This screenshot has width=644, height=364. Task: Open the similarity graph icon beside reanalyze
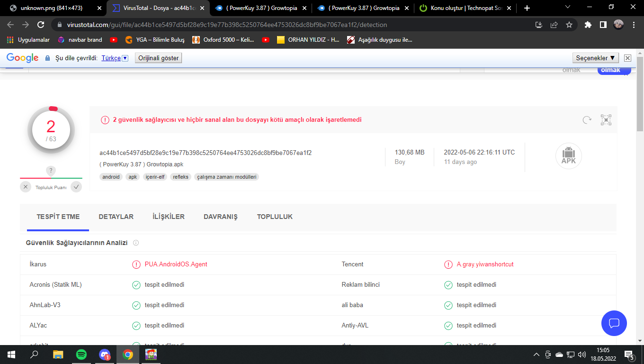[x=606, y=120]
